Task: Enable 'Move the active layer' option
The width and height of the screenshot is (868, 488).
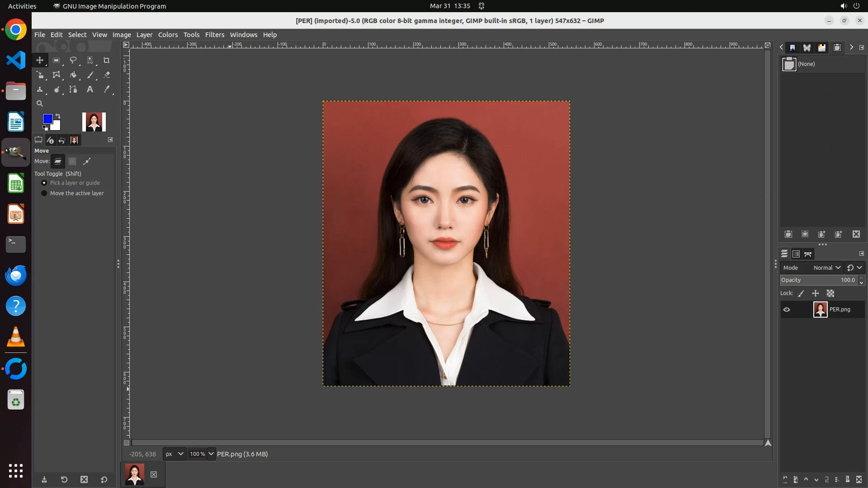Action: coord(44,193)
